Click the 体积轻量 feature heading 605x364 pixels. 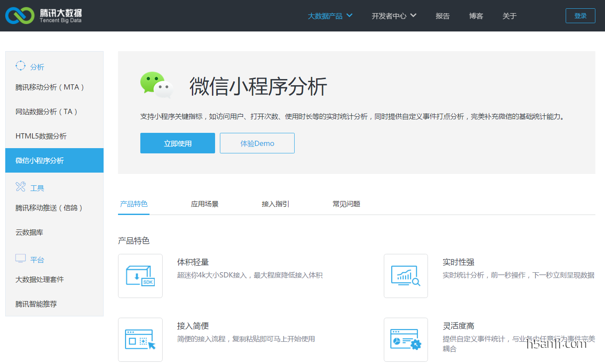click(x=193, y=262)
